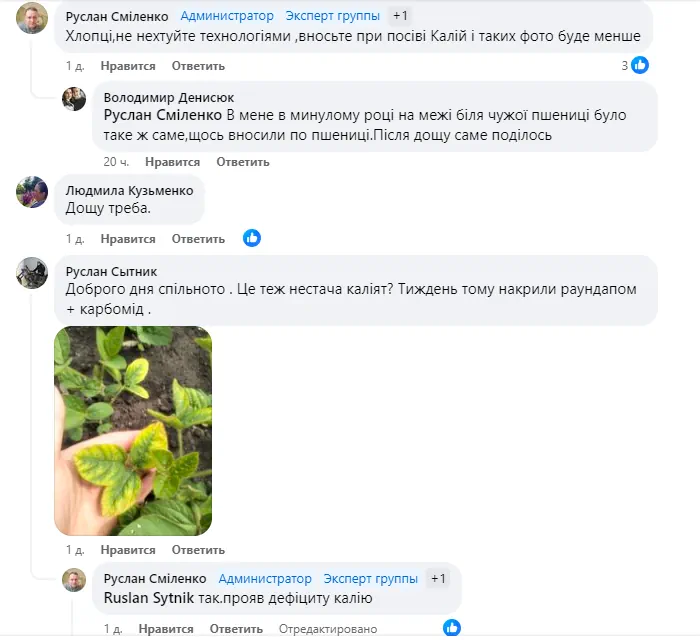Open Володимир Денисюк's profile picture
The height and width of the screenshot is (640, 700).
click(x=74, y=98)
